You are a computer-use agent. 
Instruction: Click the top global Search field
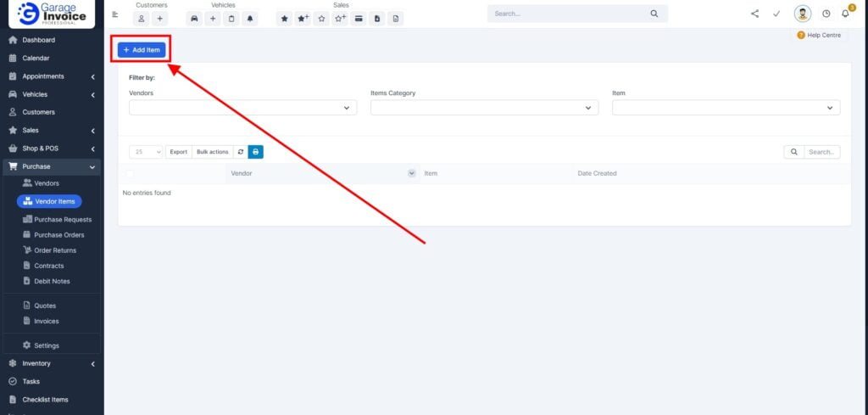coord(568,14)
